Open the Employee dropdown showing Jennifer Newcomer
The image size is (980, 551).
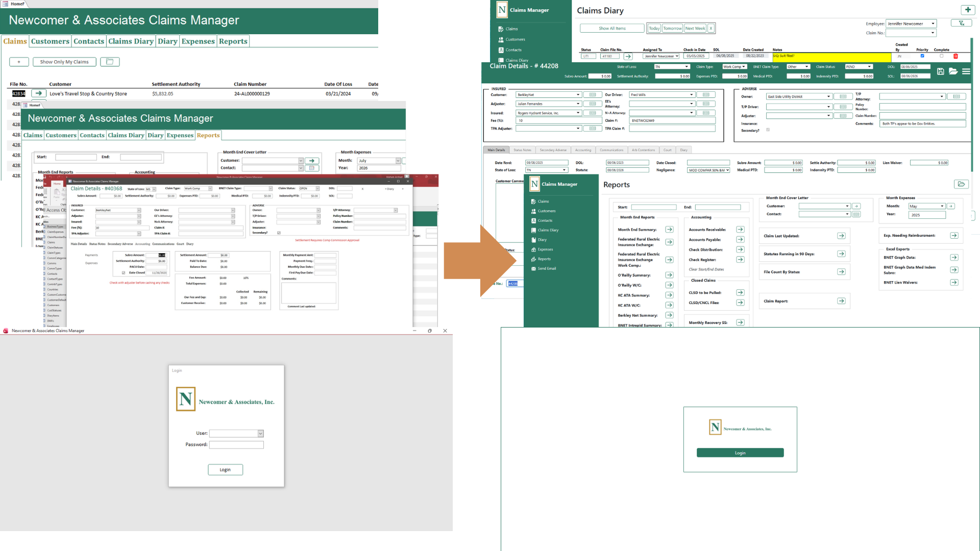(933, 24)
